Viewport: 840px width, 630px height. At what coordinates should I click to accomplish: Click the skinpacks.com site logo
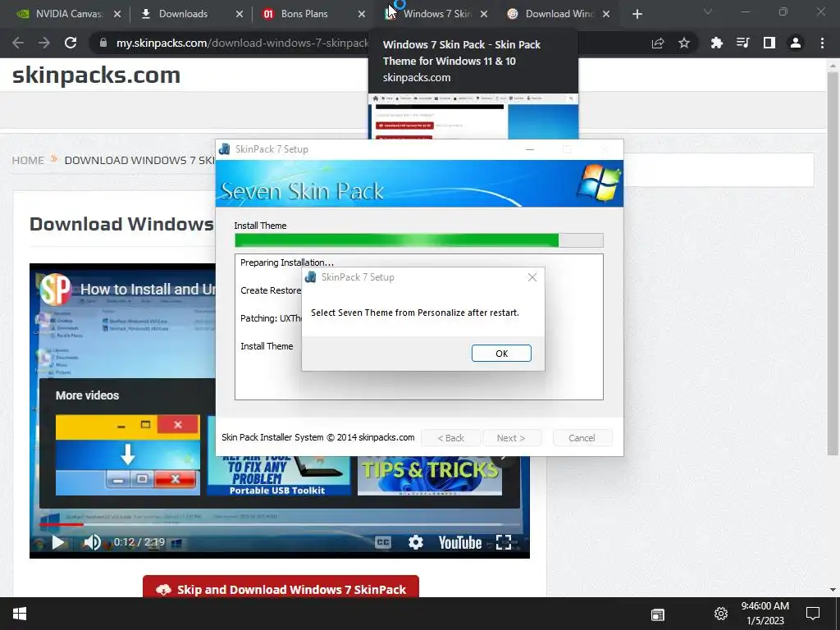(x=97, y=75)
